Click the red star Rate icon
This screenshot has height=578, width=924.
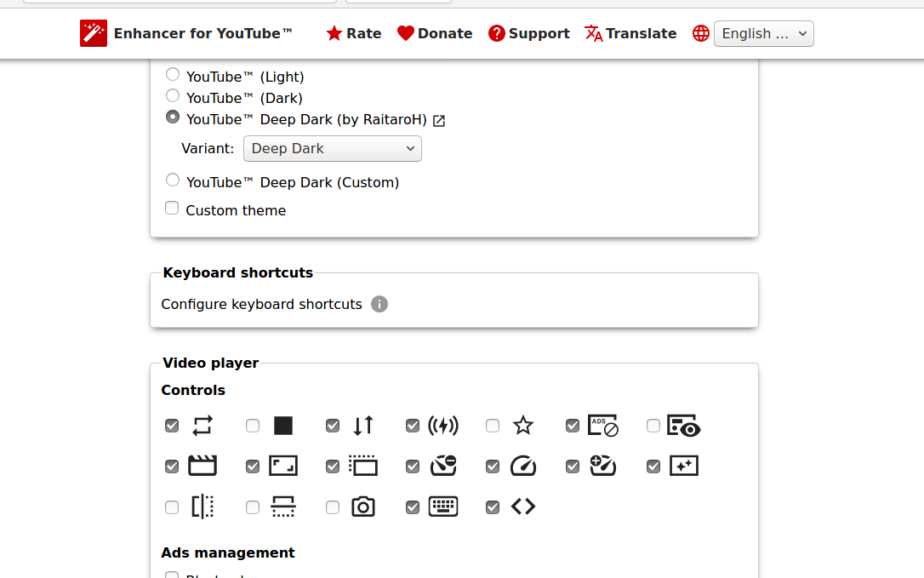pyautogui.click(x=334, y=33)
